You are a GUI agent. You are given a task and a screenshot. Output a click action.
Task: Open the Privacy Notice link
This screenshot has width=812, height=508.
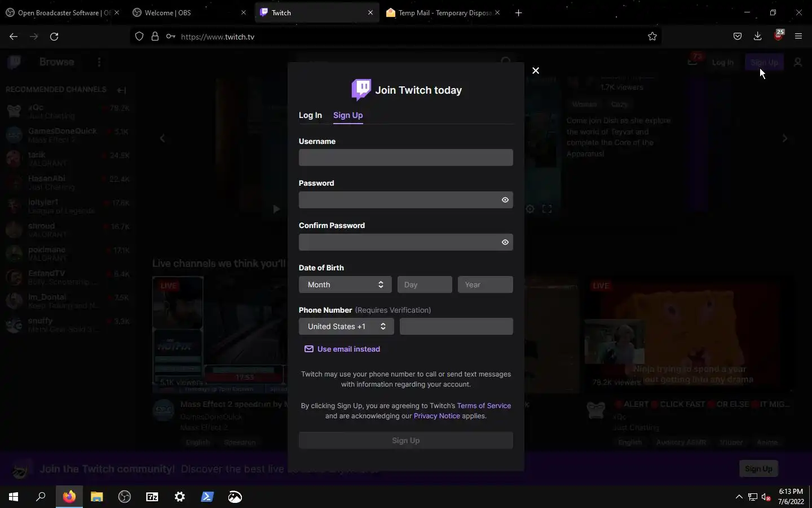(x=437, y=415)
